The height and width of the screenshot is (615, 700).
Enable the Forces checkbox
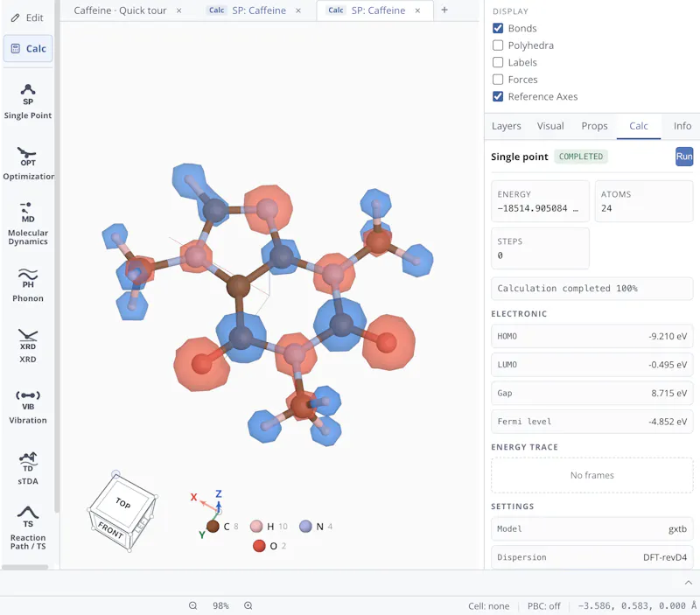pyautogui.click(x=498, y=80)
